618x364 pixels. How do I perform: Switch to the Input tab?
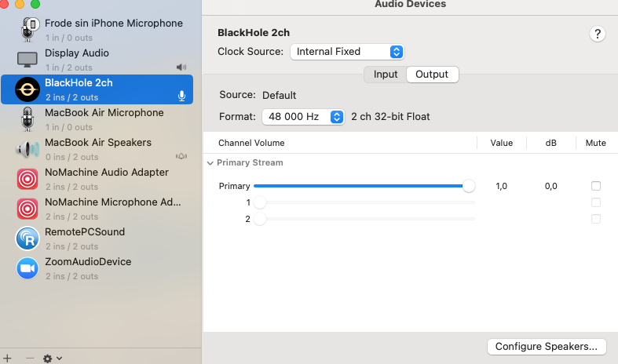click(x=385, y=75)
